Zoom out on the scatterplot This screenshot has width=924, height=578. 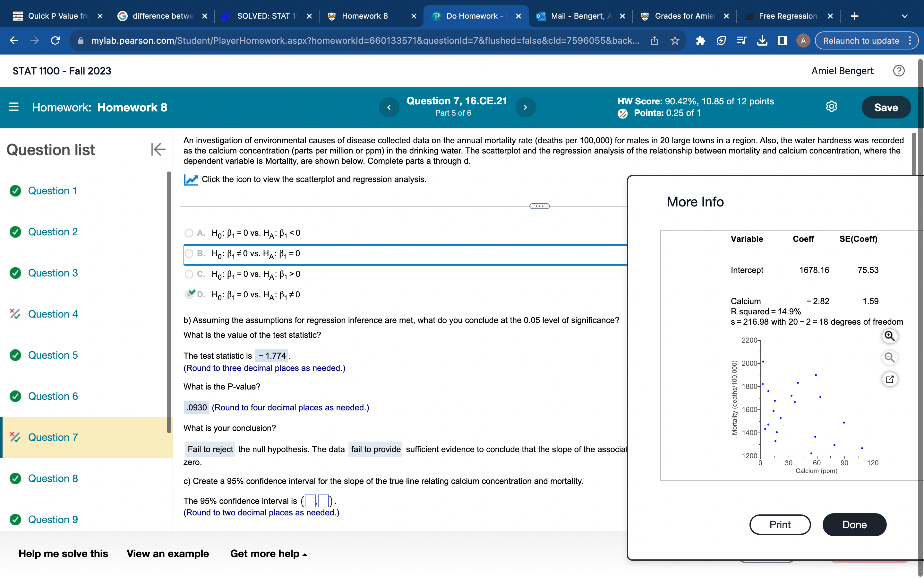pos(890,357)
